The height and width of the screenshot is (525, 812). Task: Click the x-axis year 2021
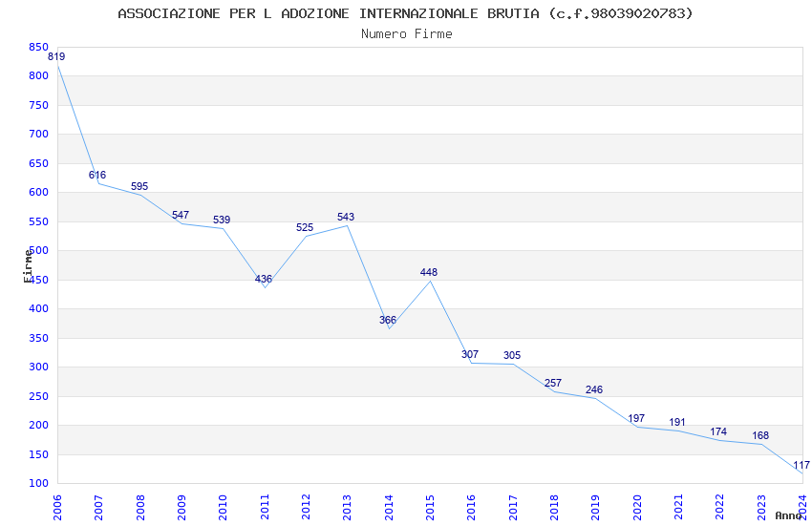tap(678, 507)
